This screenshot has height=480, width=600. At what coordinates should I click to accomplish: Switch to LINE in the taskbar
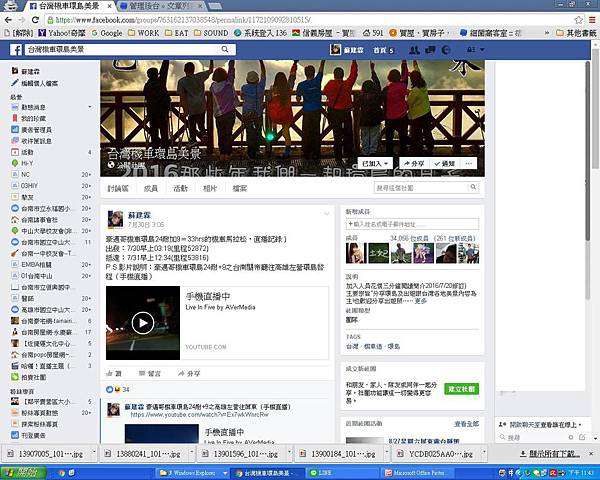pos(342,473)
